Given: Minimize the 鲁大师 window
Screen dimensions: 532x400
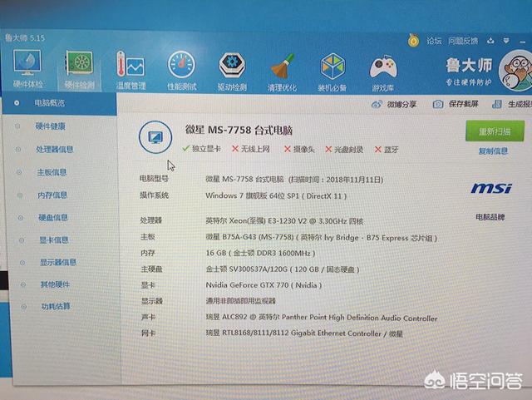Looking at the screenshot, I should tap(523, 42).
